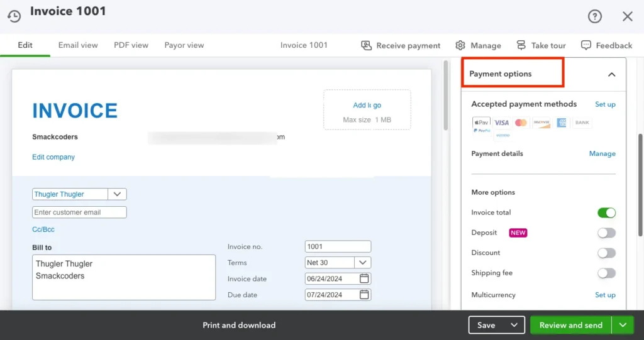Click the More options heading
This screenshot has height=340, width=644.
tap(493, 192)
